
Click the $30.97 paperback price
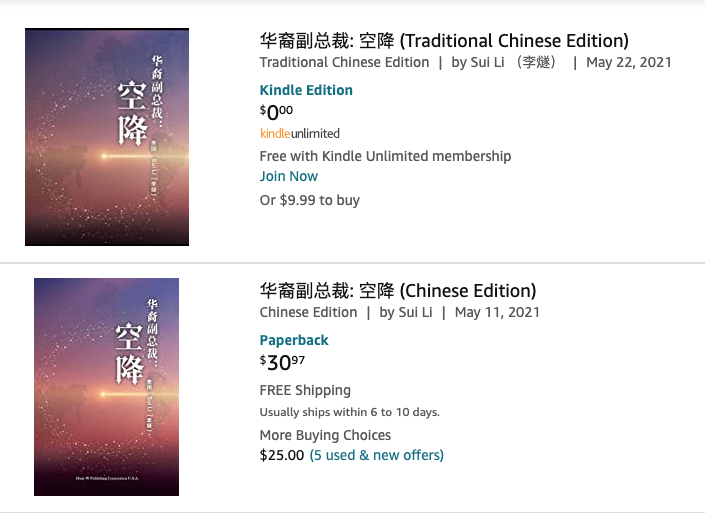pyautogui.click(x=282, y=362)
